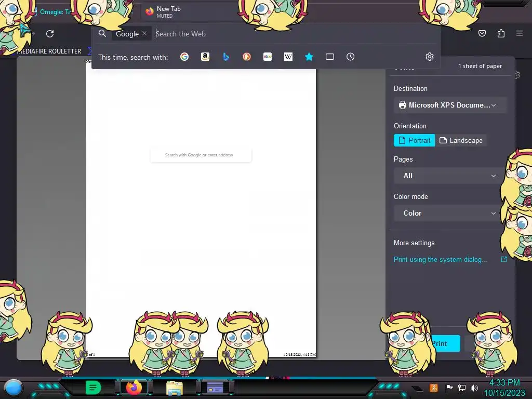Search bookmarks with the star icon
Screen dimensions: 532x399
pos(309,57)
